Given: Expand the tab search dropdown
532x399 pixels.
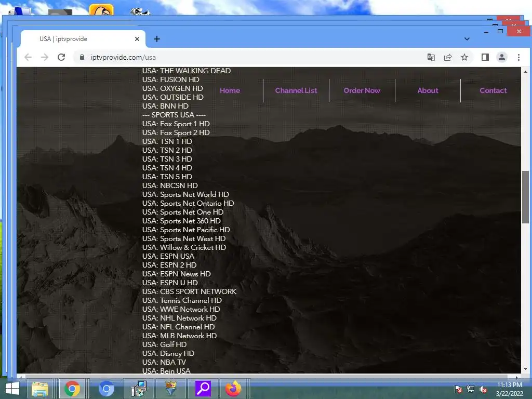Looking at the screenshot, I should click(467, 39).
